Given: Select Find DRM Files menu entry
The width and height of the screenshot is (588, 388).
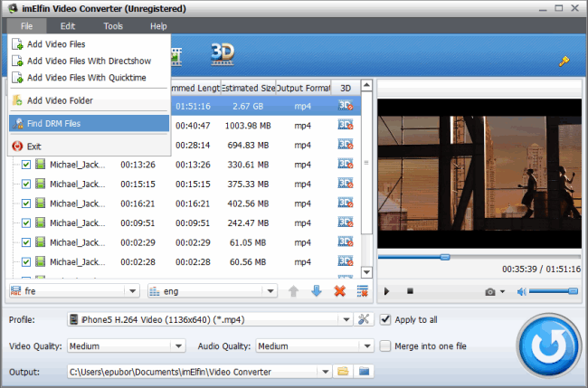Looking at the screenshot, I should click(x=90, y=123).
